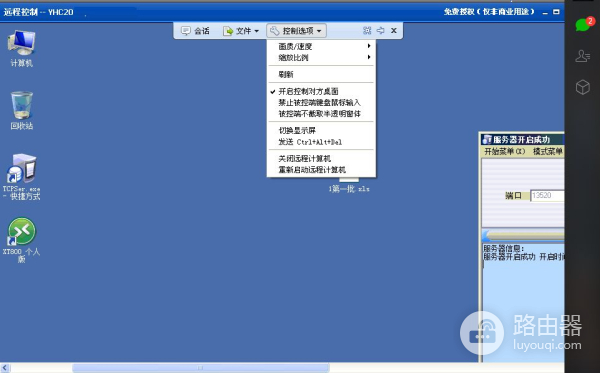Image resolution: width=600 pixels, height=373 pixels.
Task: Open 开始菜单 in the server window
Action: [505, 151]
